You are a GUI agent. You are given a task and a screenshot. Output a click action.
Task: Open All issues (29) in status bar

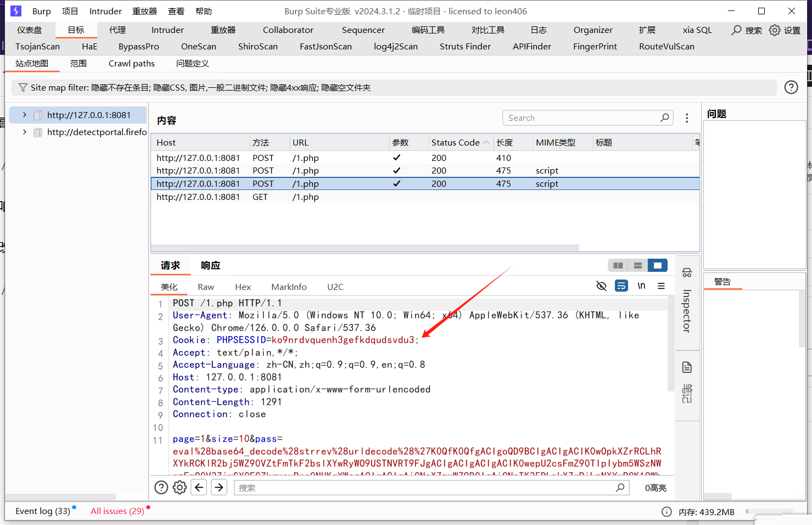pos(117,511)
